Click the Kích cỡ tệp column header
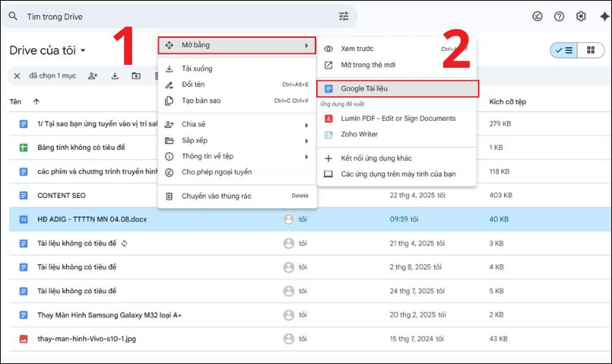612x364 pixels. point(507,102)
